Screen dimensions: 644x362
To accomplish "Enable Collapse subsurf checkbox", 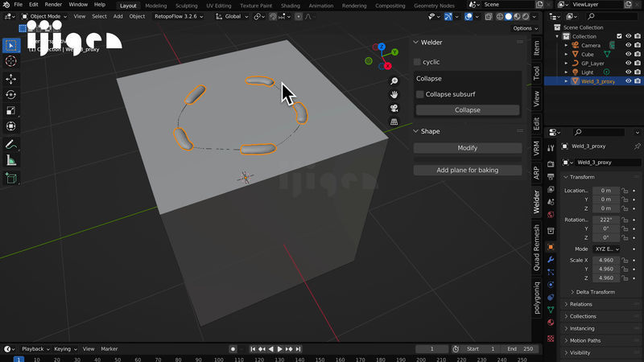I will tap(419, 94).
